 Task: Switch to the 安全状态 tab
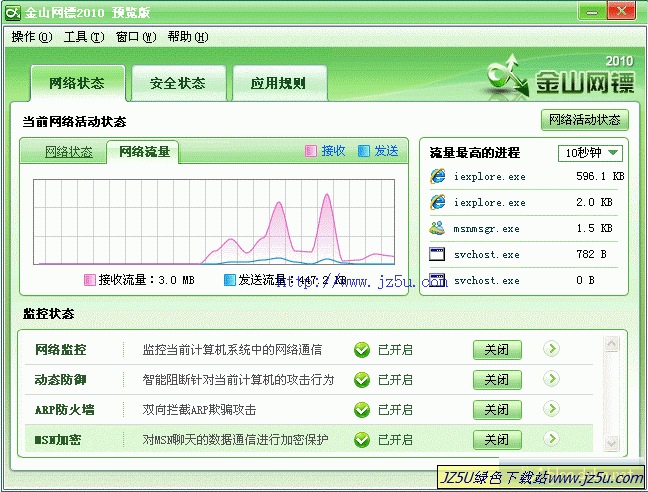[x=179, y=83]
